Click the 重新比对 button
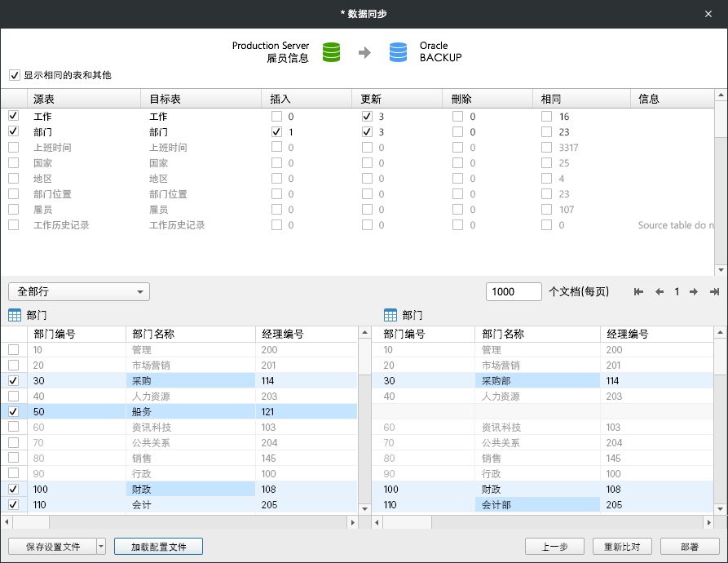 [x=616, y=547]
